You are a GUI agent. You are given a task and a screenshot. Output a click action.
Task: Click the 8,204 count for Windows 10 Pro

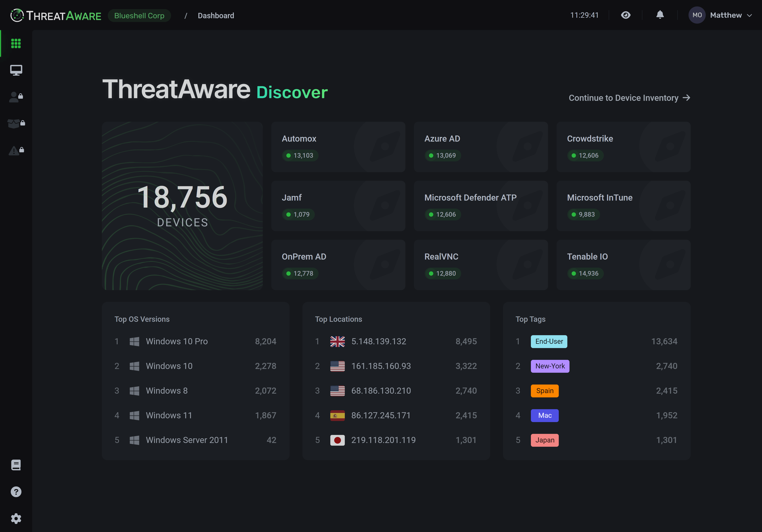point(265,341)
